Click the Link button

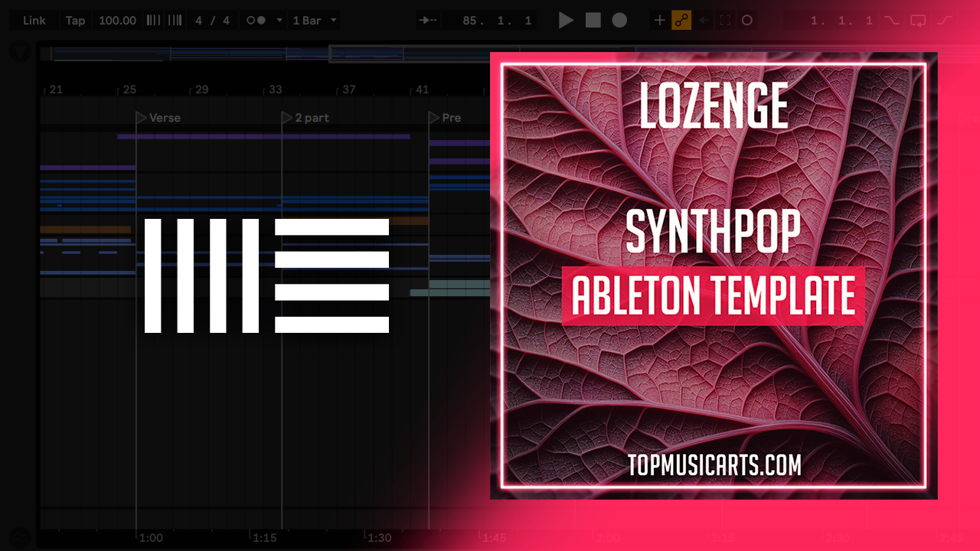(x=34, y=21)
